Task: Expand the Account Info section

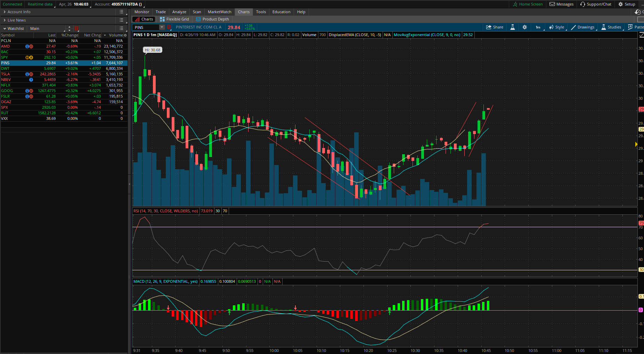Action: point(5,12)
